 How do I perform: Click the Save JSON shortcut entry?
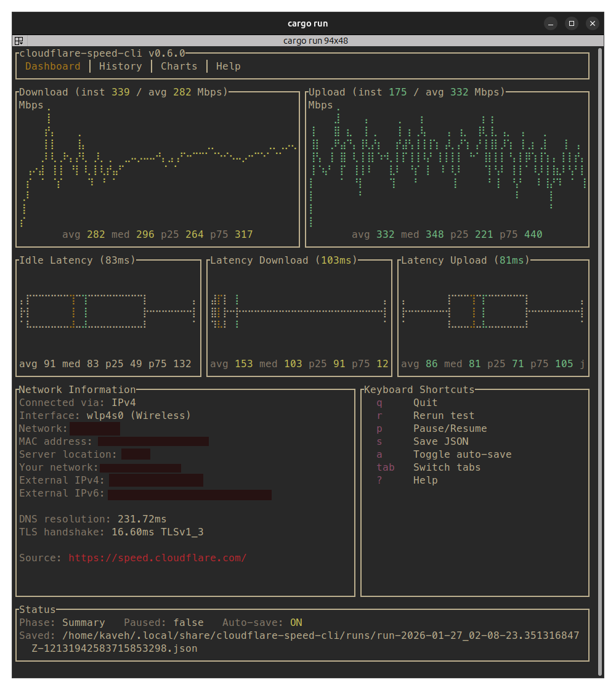coord(440,441)
